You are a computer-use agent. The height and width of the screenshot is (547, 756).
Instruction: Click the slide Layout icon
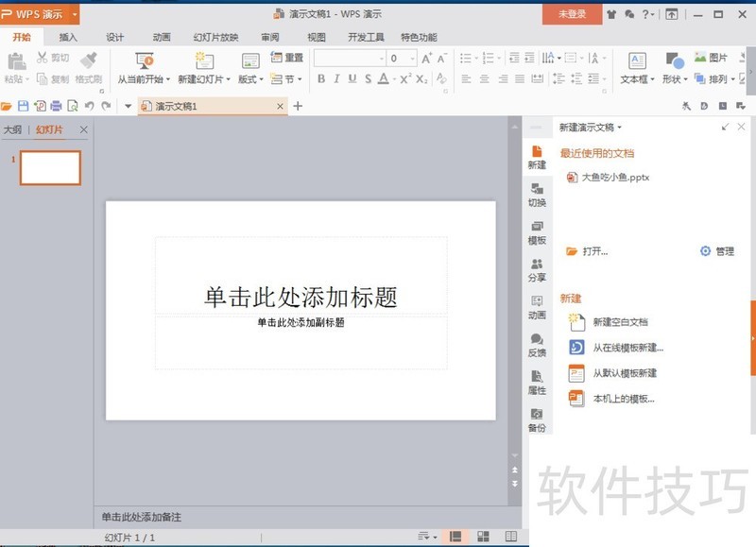pos(250,61)
